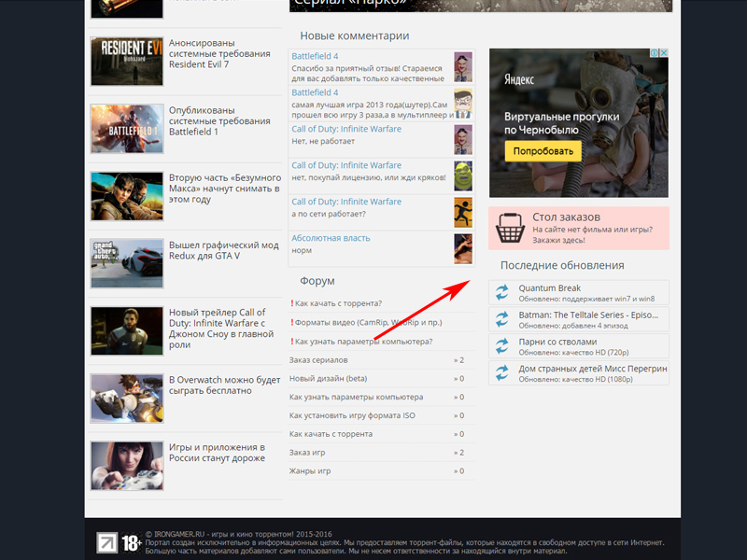The height and width of the screenshot is (560, 747).
Task: Open 'Batman: The Telltale Series' update entry
Action: [x=579, y=319]
